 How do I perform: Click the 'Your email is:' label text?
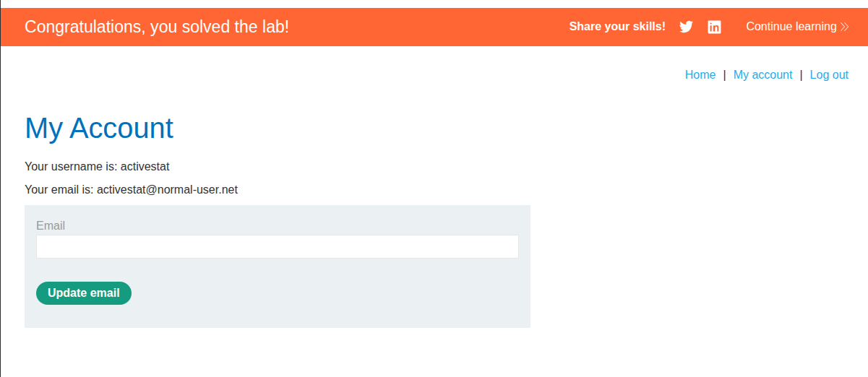click(59, 190)
